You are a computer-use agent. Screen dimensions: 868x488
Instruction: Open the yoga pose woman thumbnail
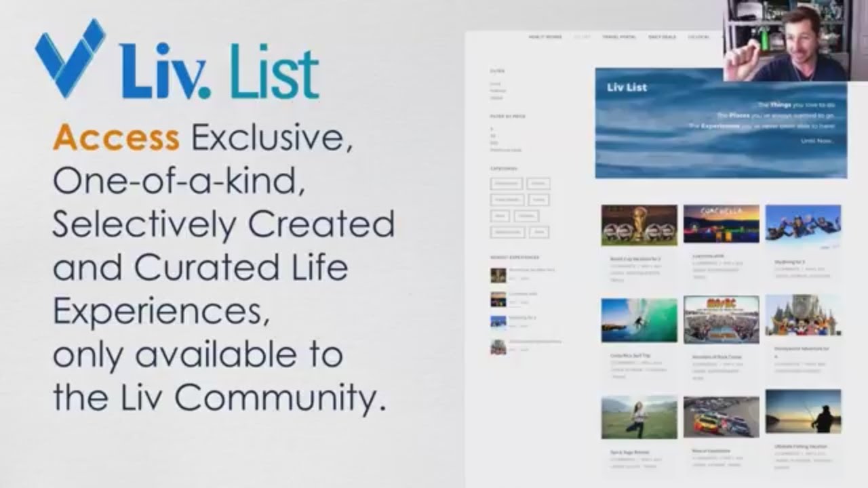(x=639, y=418)
